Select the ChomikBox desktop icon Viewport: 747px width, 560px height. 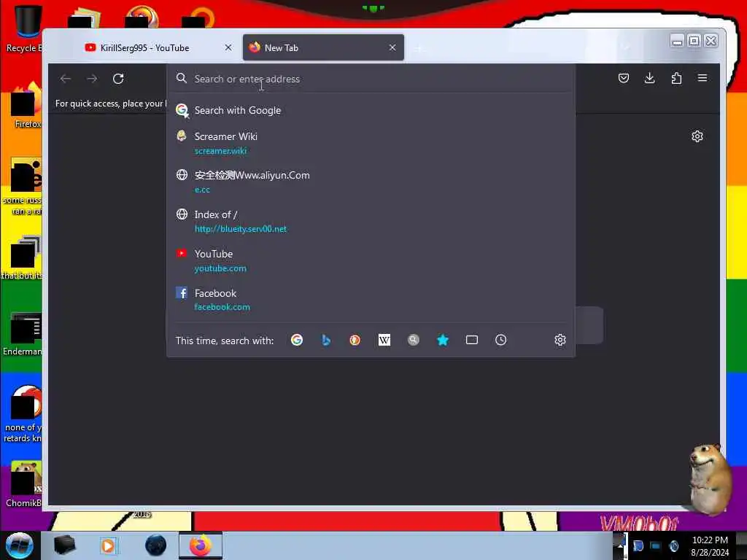coord(25,484)
